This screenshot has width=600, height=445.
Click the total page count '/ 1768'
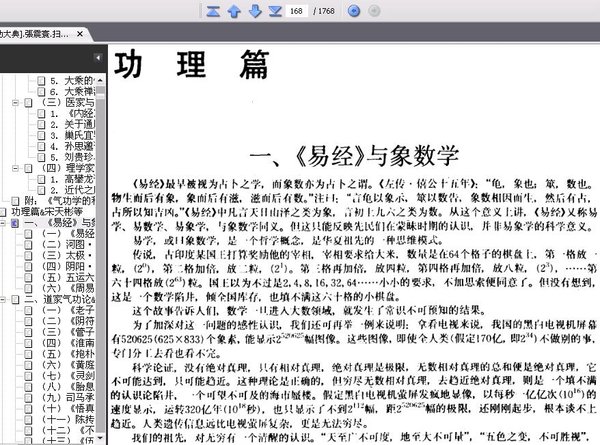click(x=324, y=11)
